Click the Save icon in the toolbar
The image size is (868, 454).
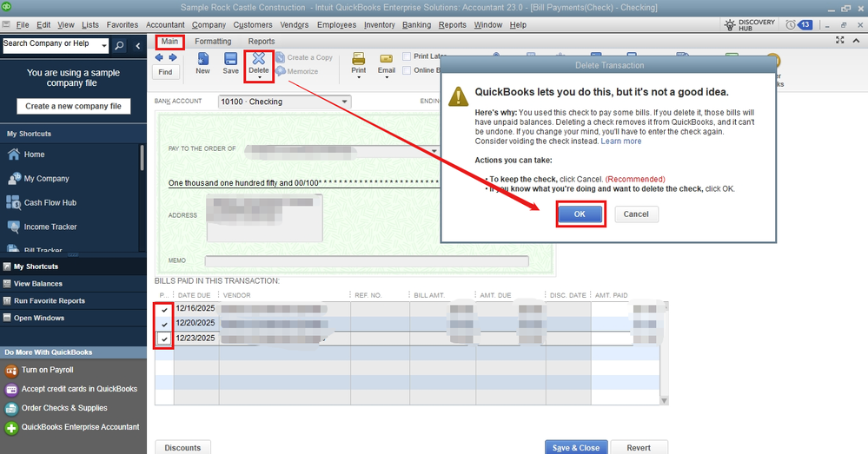point(230,59)
